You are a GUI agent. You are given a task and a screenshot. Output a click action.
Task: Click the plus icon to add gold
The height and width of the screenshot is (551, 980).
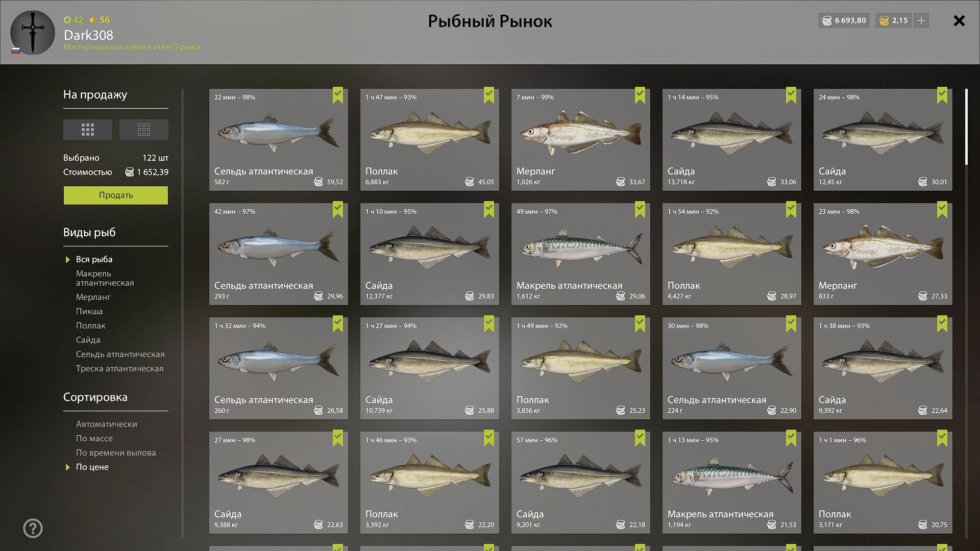pos(921,20)
